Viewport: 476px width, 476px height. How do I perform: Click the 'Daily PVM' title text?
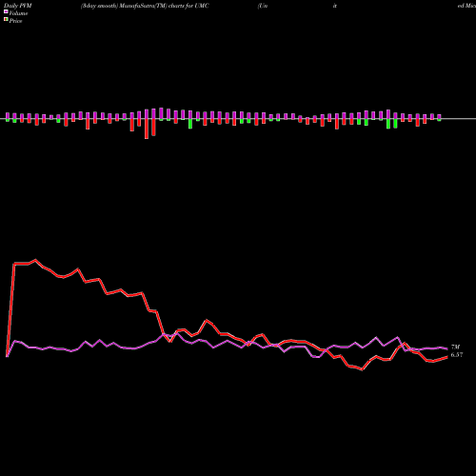[x=18, y=6]
